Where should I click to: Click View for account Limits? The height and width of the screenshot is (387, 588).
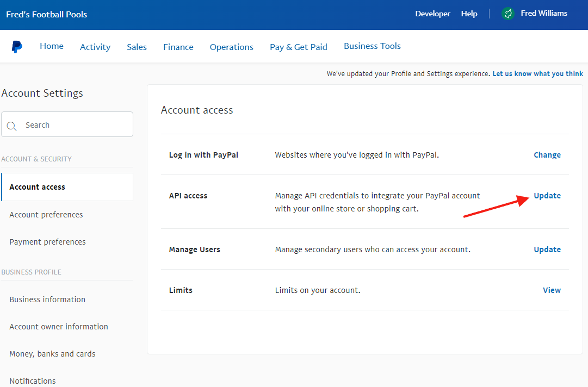point(552,290)
